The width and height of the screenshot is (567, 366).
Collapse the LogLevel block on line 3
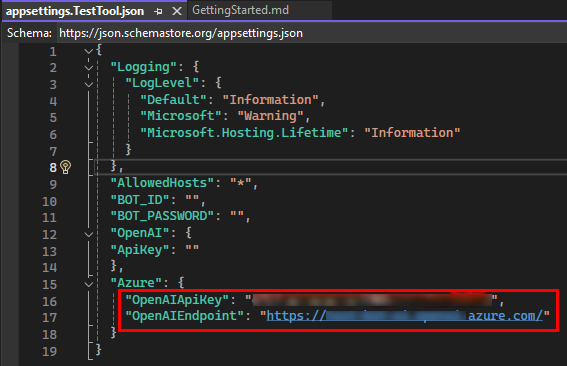pyautogui.click(x=89, y=84)
